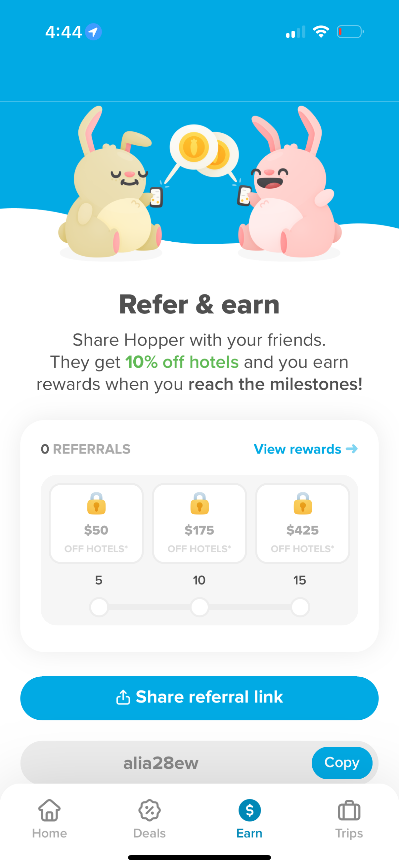The width and height of the screenshot is (399, 868).
Task: Open the Trips suitcase icon
Action: (x=349, y=810)
